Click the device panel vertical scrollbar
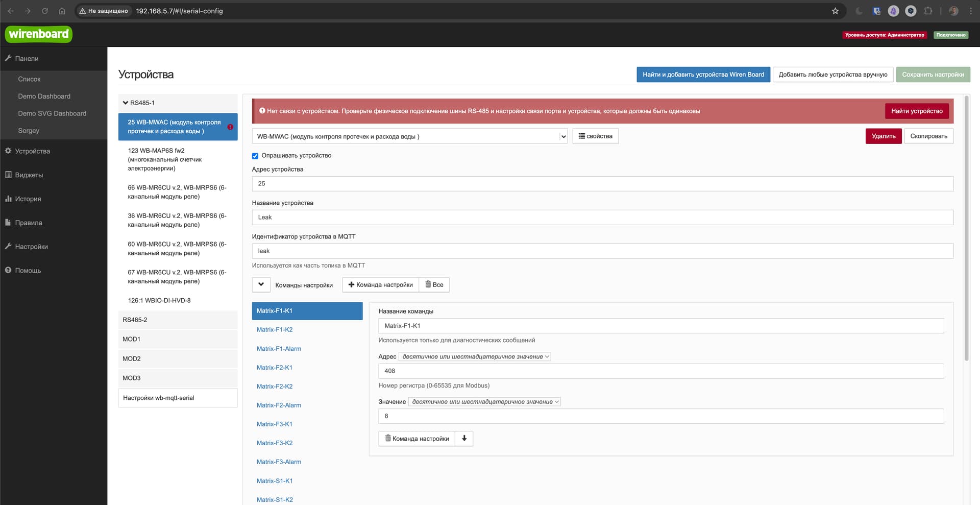This screenshot has height=505, width=980. [966, 228]
